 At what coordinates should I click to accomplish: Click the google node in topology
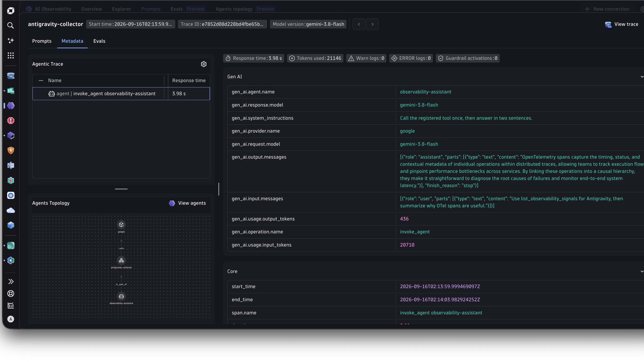click(x=121, y=224)
